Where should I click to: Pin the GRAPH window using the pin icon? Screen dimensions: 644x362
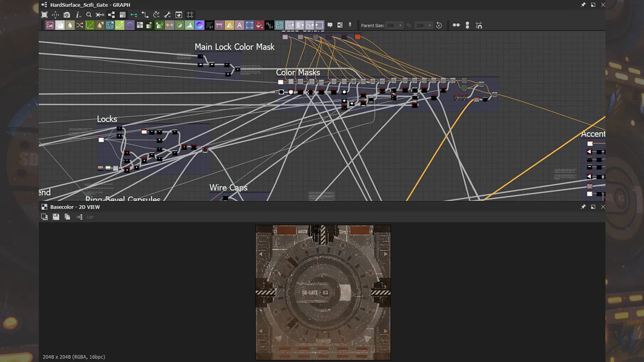pos(583,5)
